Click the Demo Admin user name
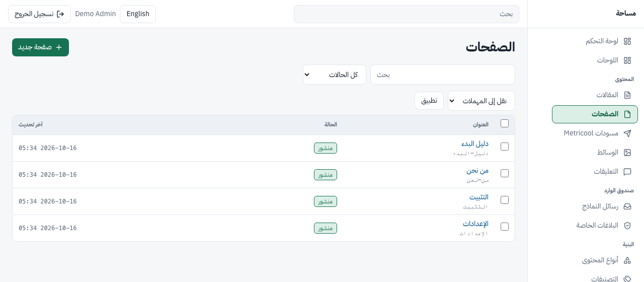Viewport: 644px width, 282px height. point(96,14)
